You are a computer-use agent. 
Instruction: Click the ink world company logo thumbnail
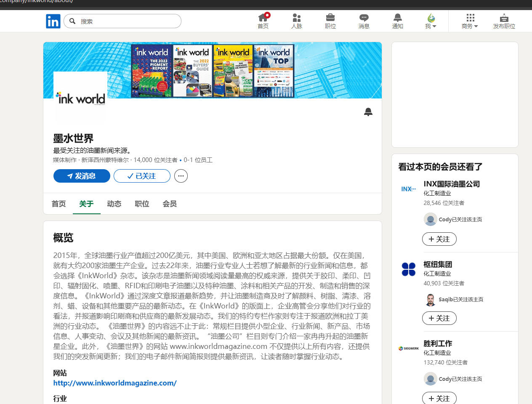pyautogui.click(x=81, y=97)
